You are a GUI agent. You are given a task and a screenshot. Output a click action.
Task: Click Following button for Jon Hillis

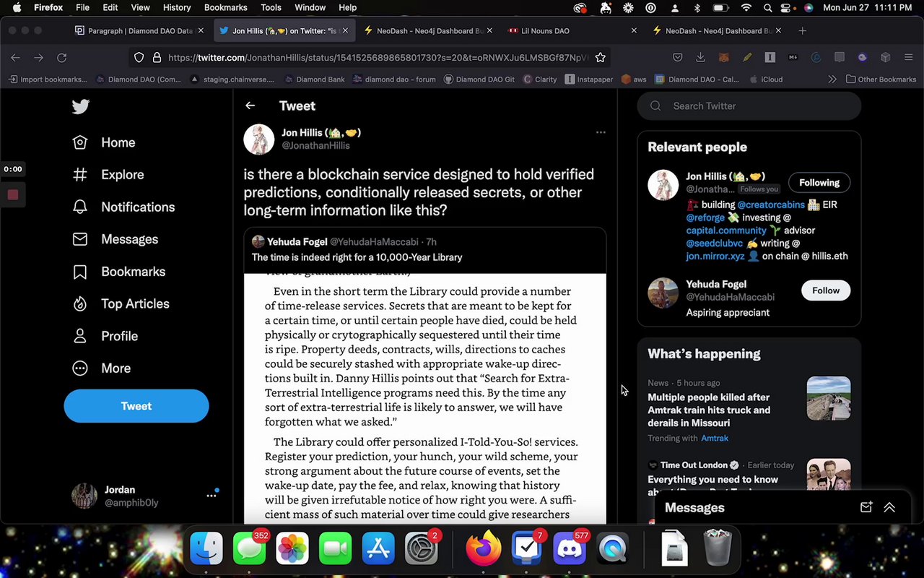(x=819, y=183)
